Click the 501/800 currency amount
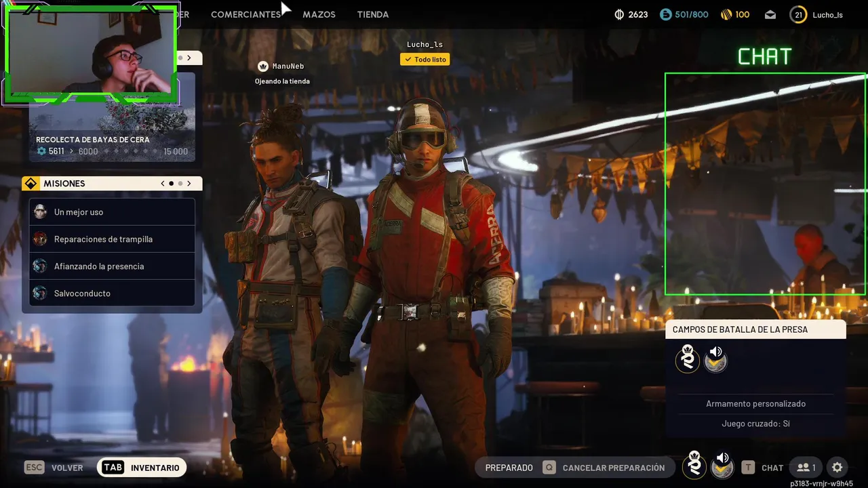The height and width of the screenshot is (488, 868). [x=692, y=14]
